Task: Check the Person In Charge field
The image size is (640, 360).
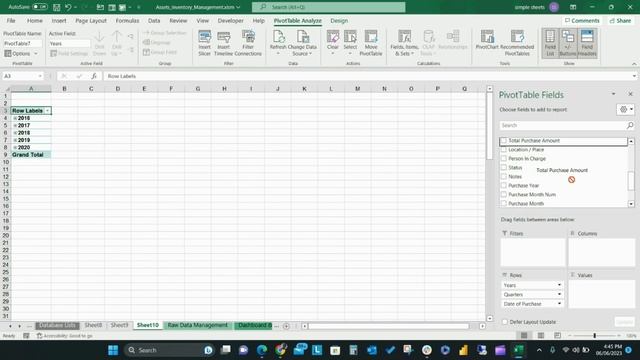Action: pos(503,158)
